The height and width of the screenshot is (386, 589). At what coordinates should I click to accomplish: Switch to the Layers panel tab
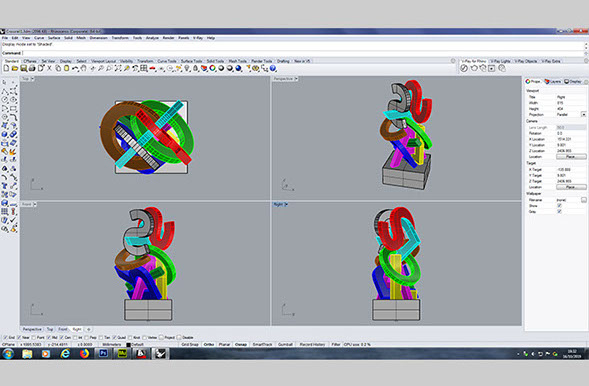[553, 81]
